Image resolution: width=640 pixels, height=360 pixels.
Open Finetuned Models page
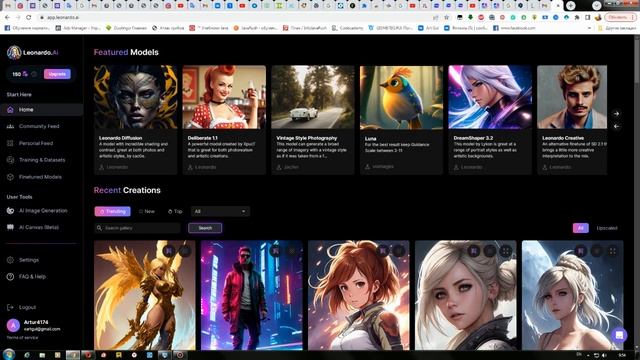pos(40,177)
